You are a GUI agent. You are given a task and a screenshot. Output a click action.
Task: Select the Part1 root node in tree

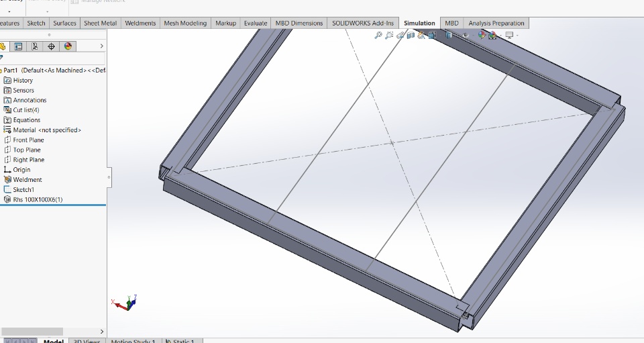click(52, 70)
